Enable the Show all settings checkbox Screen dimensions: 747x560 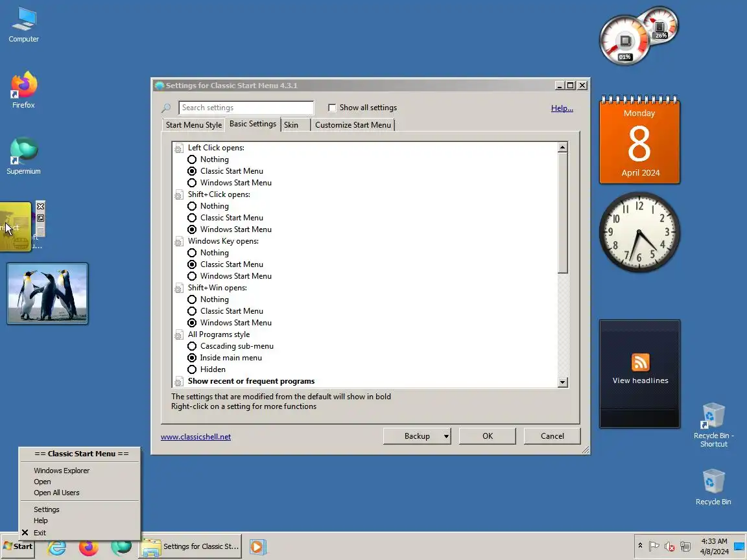(332, 108)
